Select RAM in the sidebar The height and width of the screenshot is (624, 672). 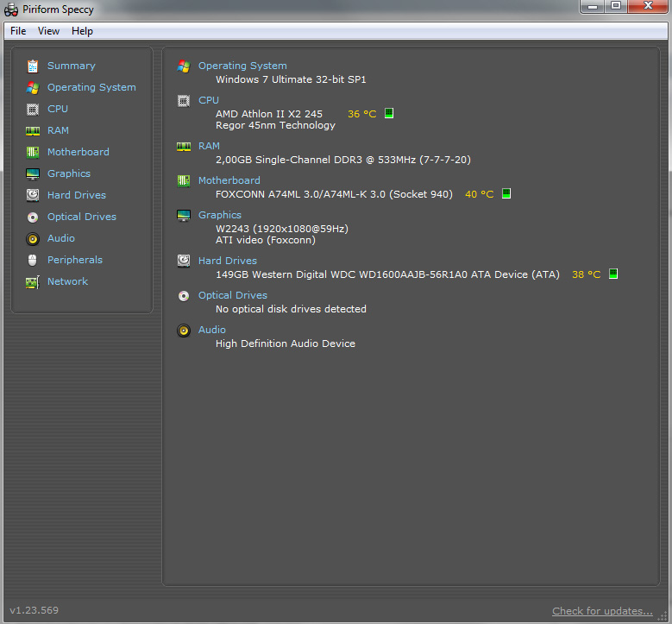tap(58, 130)
